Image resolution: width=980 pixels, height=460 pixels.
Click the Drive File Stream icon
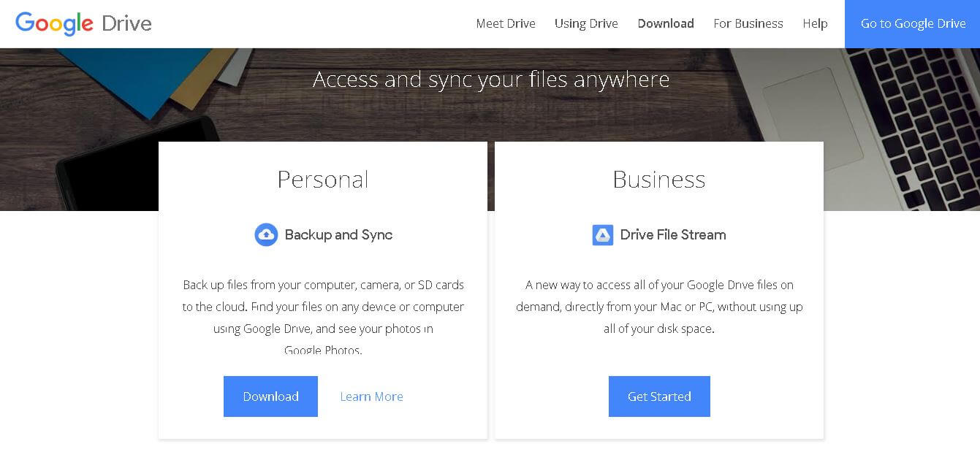click(603, 234)
